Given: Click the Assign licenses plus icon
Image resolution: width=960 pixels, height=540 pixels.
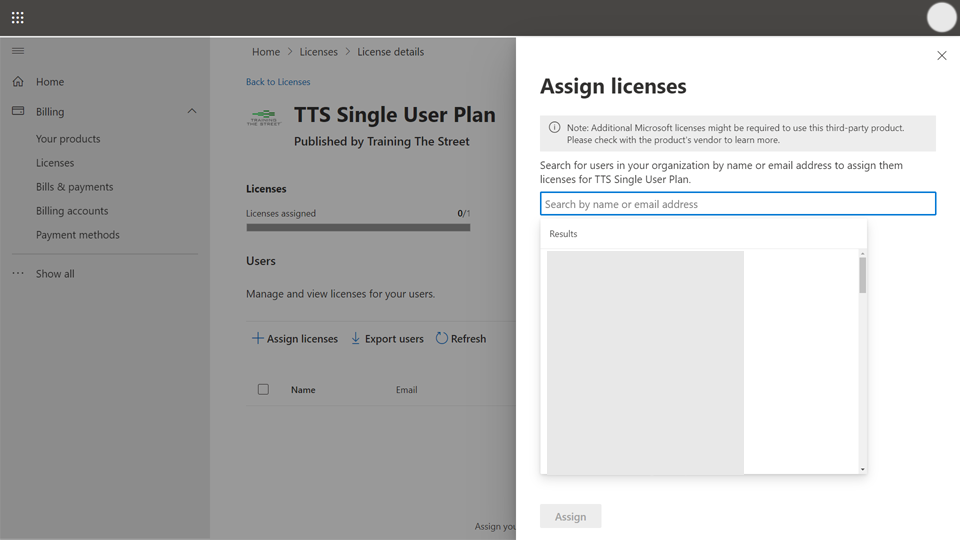Looking at the screenshot, I should (258, 338).
